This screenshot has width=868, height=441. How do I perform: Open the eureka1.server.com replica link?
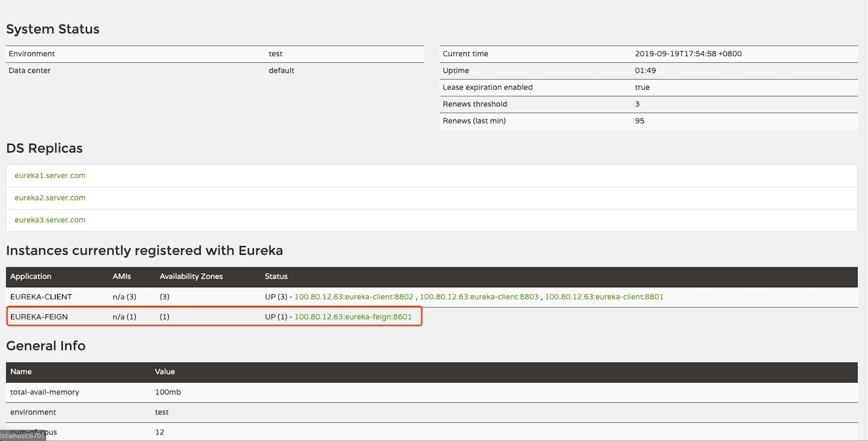coord(50,175)
